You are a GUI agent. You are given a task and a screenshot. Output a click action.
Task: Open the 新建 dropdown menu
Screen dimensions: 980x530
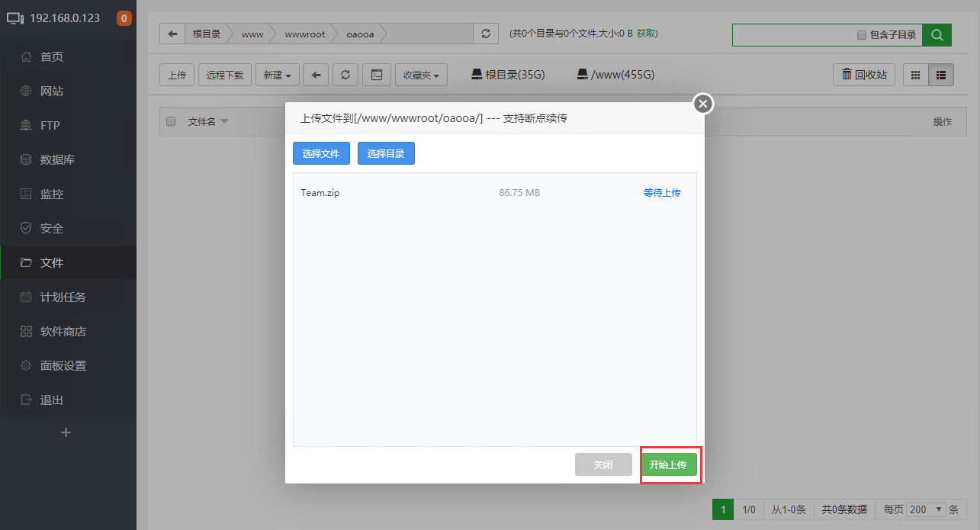click(277, 74)
